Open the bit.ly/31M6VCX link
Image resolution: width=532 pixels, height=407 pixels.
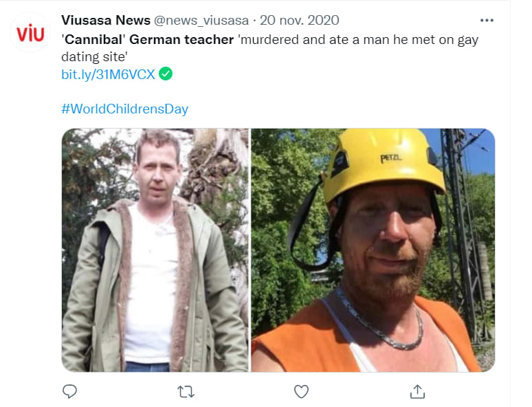click(108, 74)
